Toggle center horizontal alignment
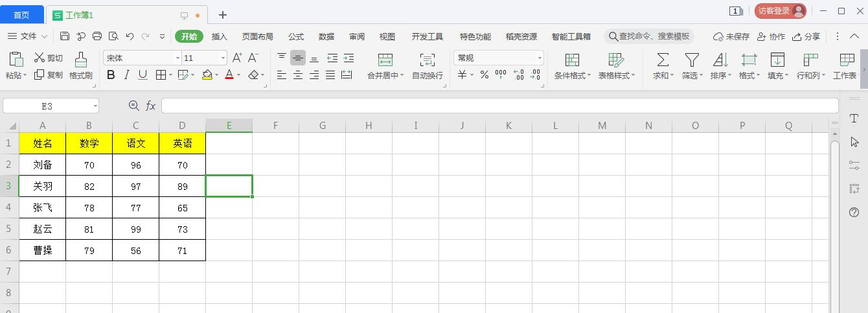 tap(298, 75)
